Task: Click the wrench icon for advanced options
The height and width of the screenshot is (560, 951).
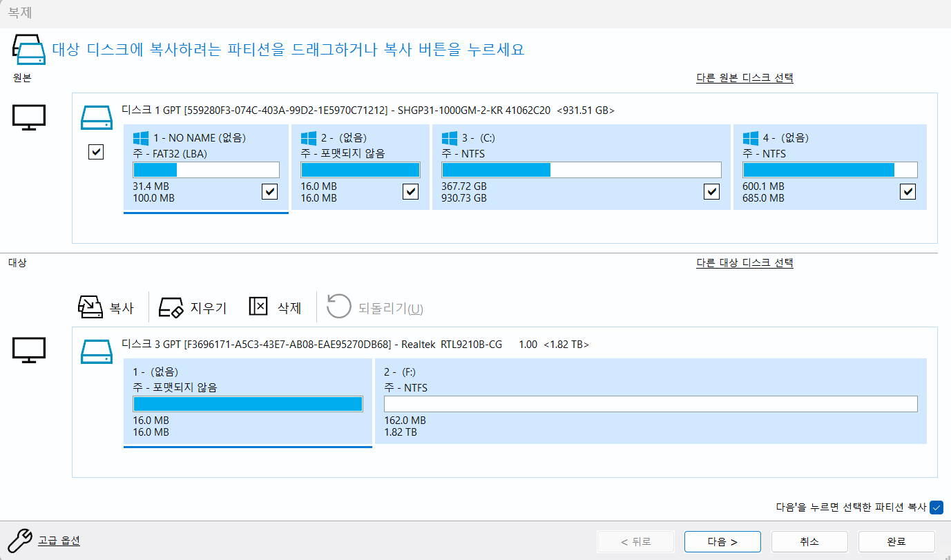Action: (x=19, y=540)
